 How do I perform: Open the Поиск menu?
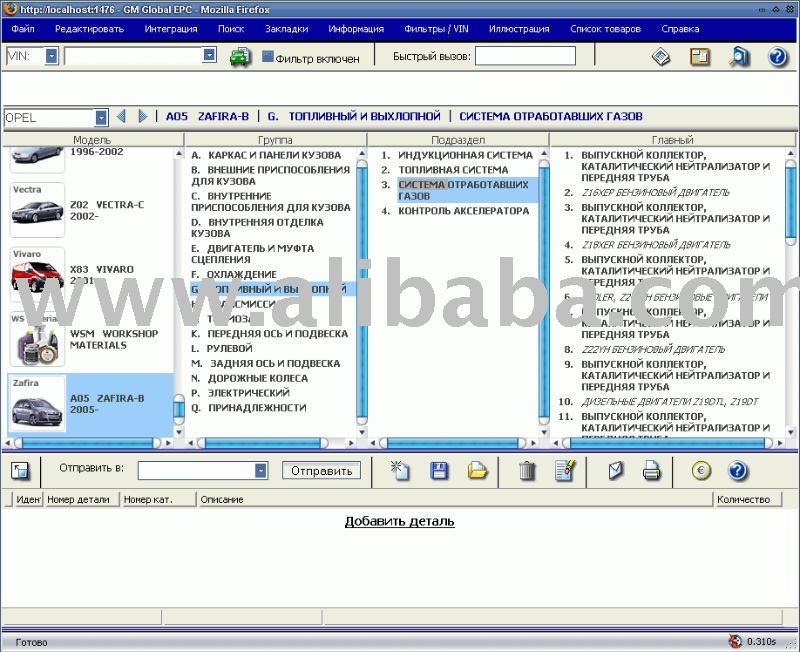[x=231, y=29]
